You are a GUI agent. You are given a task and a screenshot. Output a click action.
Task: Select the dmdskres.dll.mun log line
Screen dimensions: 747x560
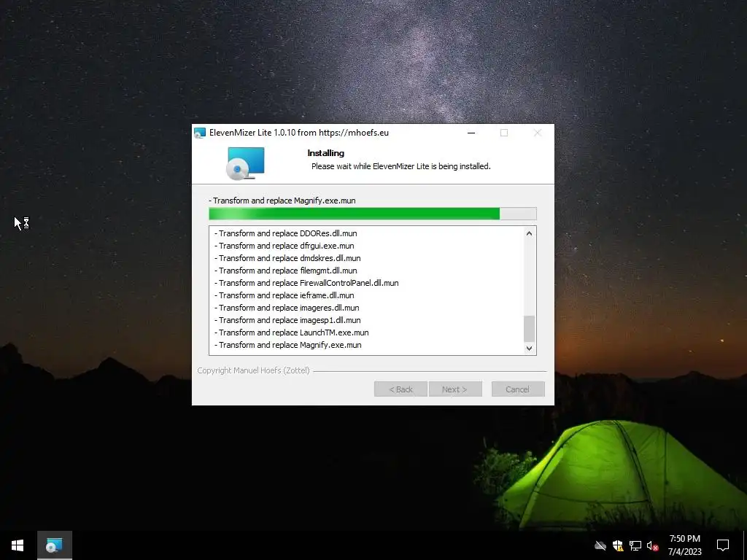click(287, 258)
